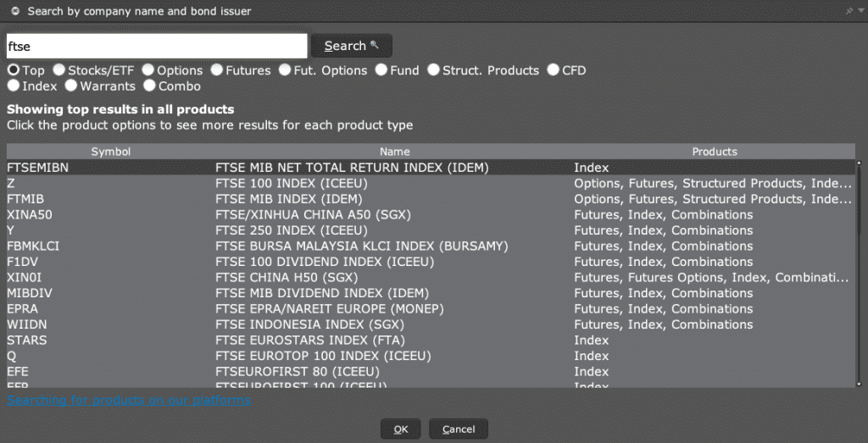Open Searching for products on our platforms link

(129, 399)
